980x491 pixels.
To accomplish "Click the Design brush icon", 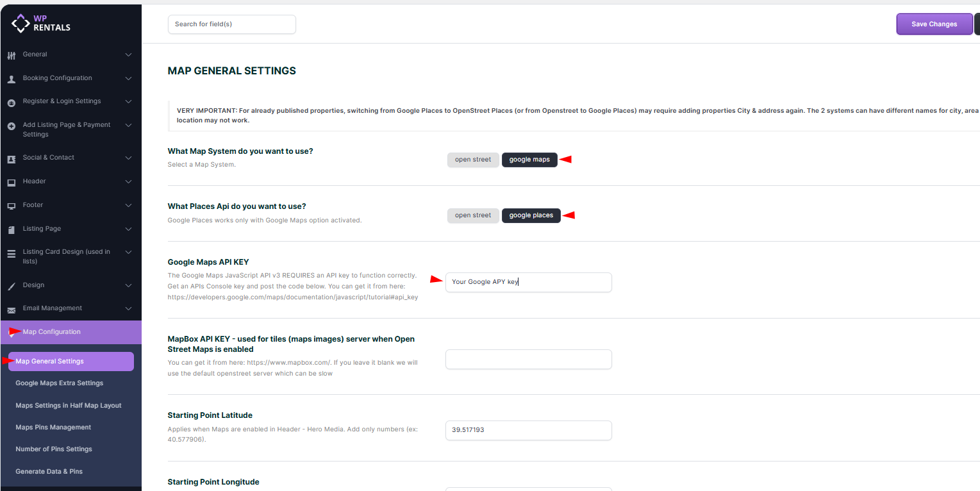I will [11, 286].
